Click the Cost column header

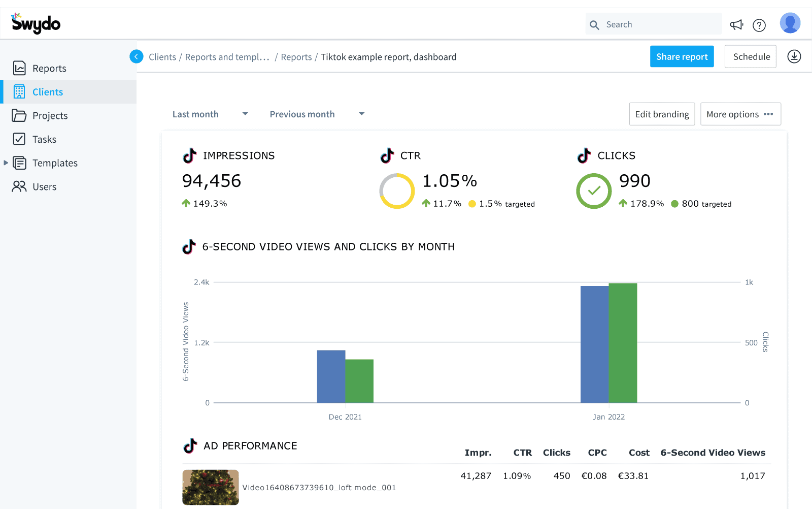click(639, 453)
